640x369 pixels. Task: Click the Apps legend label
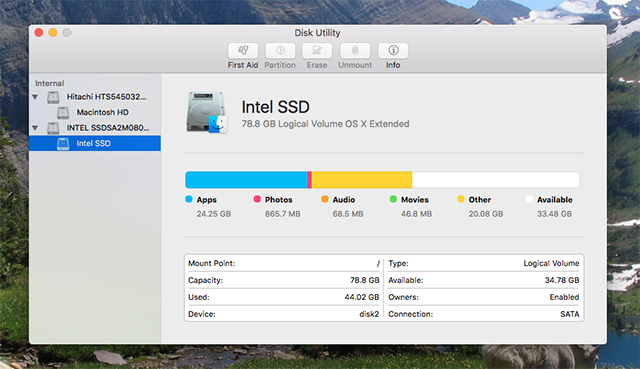click(207, 200)
